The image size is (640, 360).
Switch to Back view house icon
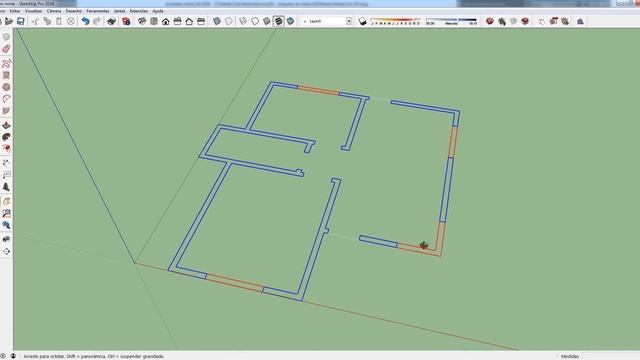189,21
